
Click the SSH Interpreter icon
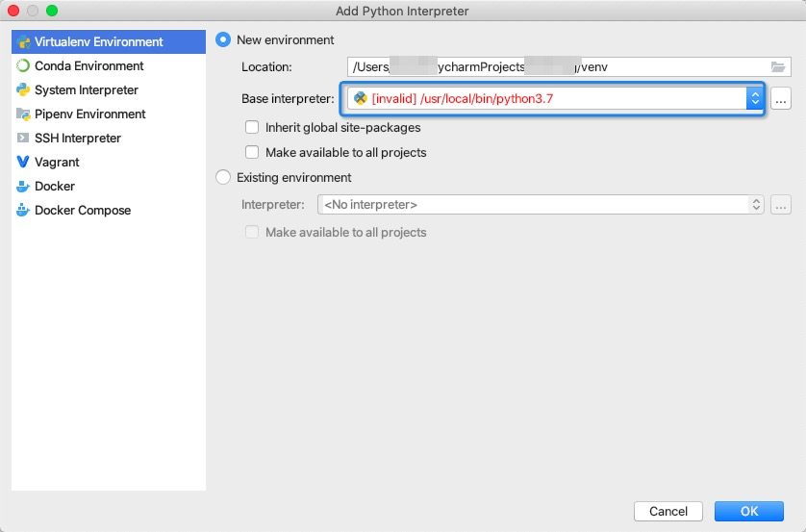click(x=23, y=139)
